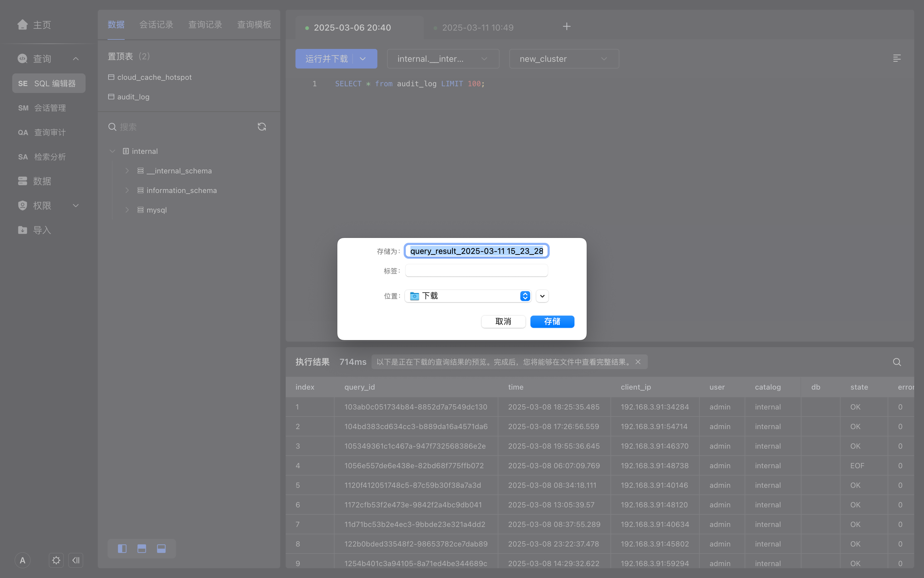Collapse the sidebar with arrow icon
924x578 pixels.
click(x=75, y=560)
